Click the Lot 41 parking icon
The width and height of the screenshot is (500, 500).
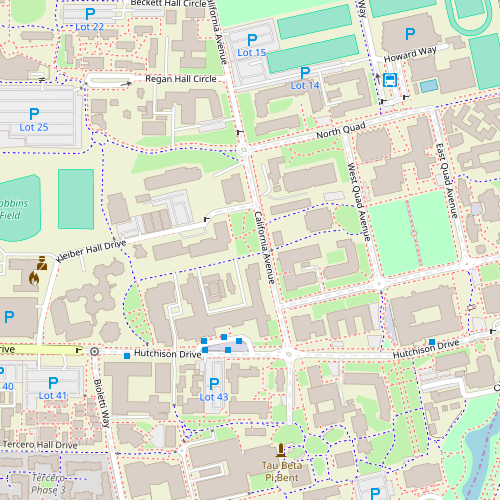(53, 383)
